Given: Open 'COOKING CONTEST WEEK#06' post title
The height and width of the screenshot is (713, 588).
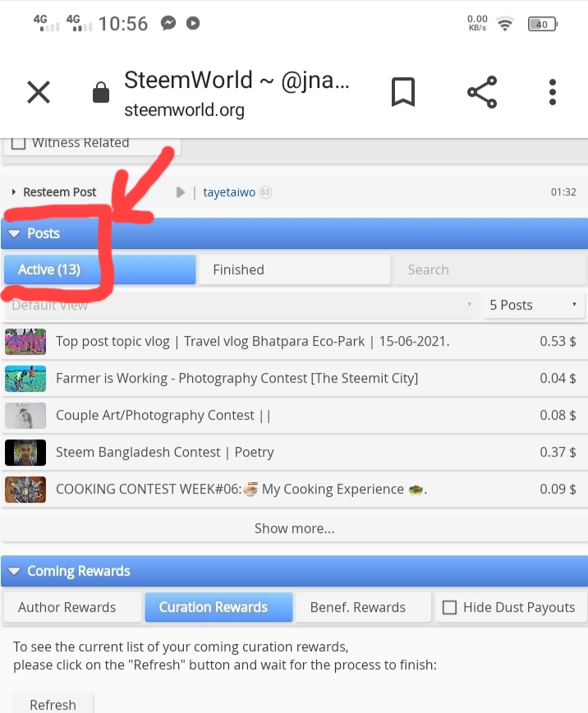Looking at the screenshot, I should click(x=241, y=490).
